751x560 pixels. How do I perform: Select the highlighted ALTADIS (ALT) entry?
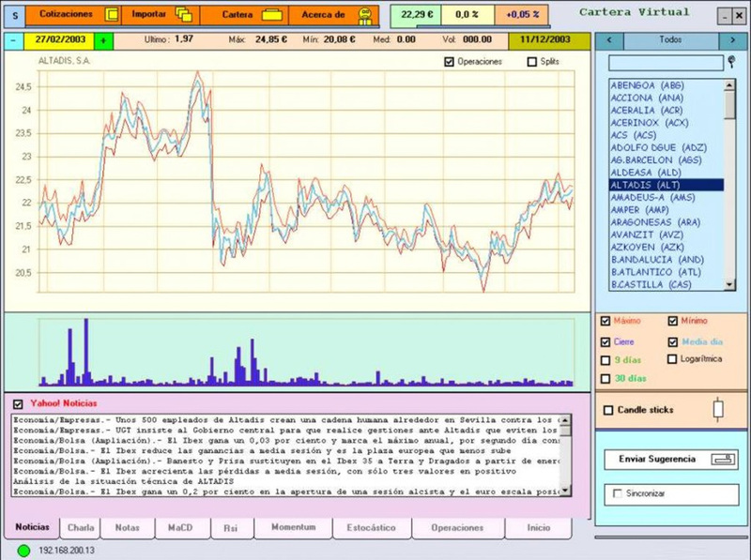coord(667,185)
